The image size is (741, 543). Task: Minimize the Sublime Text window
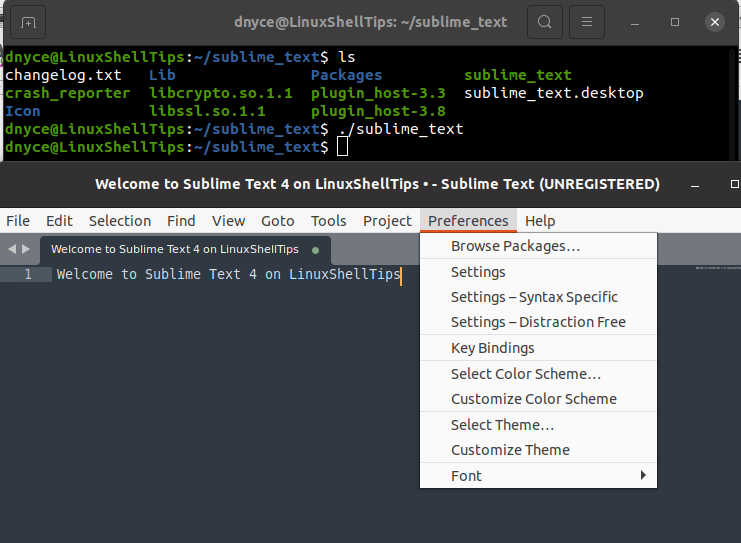click(x=695, y=185)
